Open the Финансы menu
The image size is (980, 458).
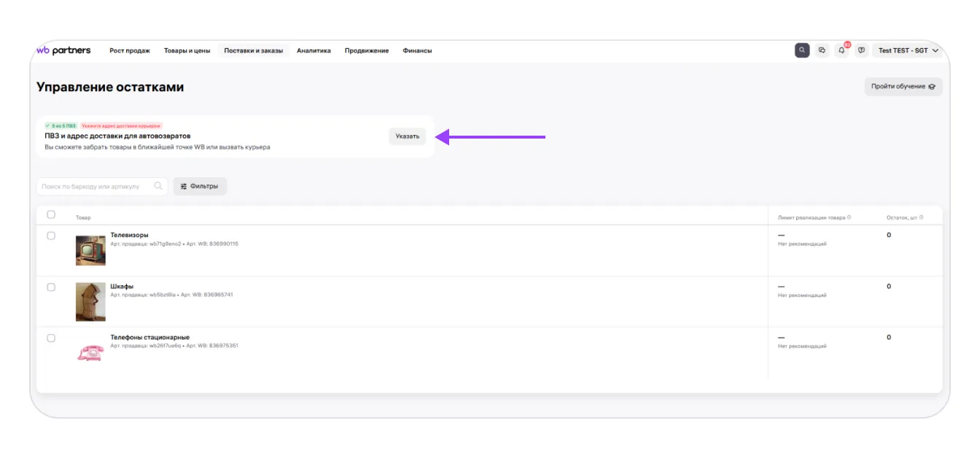(417, 50)
